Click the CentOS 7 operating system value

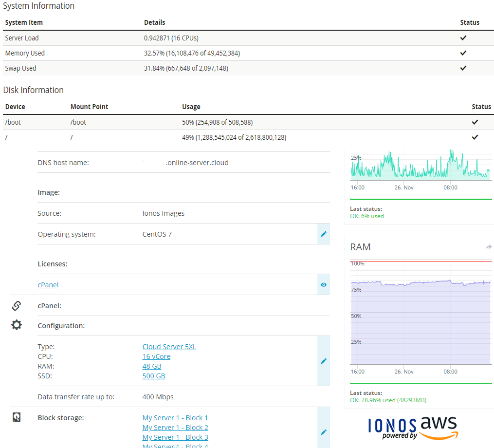click(x=157, y=234)
